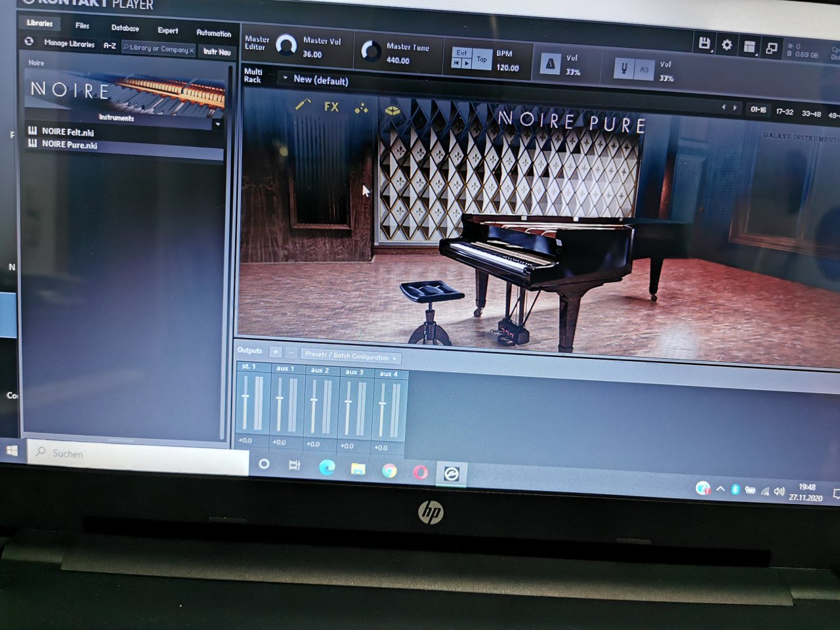This screenshot has width=840, height=630.
Task: Open Presets / Batch Configuration dropdown
Action: pyautogui.click(x=350, y=356)
